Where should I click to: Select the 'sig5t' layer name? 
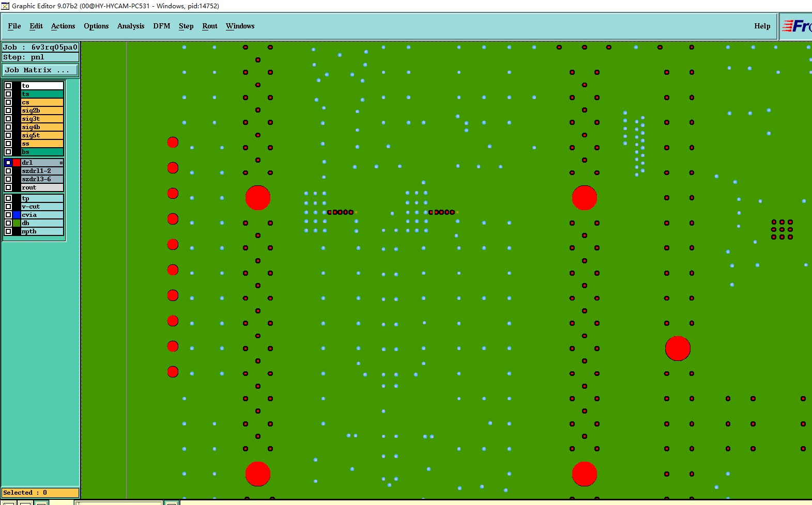coord(42,135)
